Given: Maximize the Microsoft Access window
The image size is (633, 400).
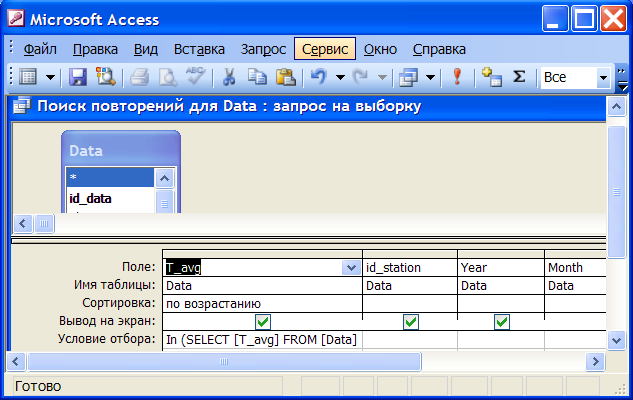Looking at the screenshot, I should coord(584,19).
